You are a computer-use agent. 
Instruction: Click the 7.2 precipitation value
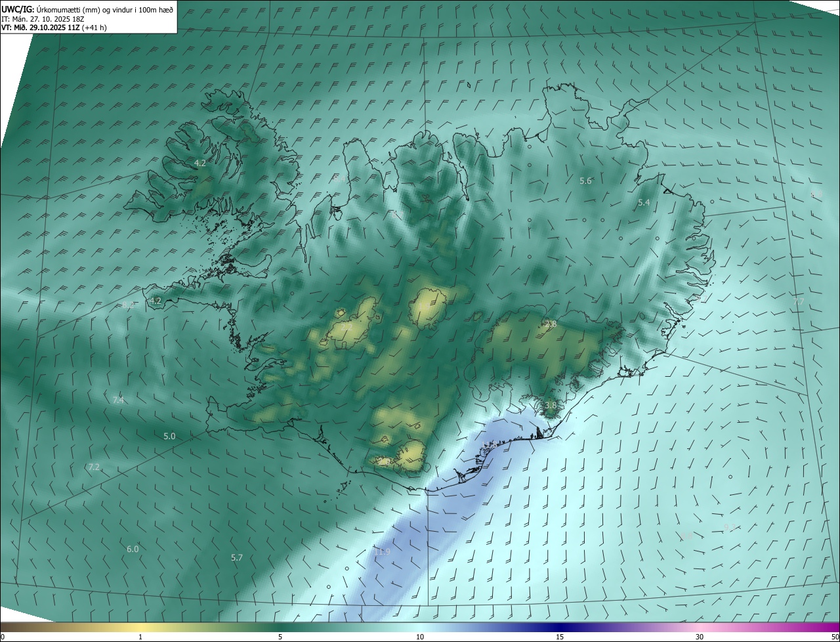pos(94,467)
